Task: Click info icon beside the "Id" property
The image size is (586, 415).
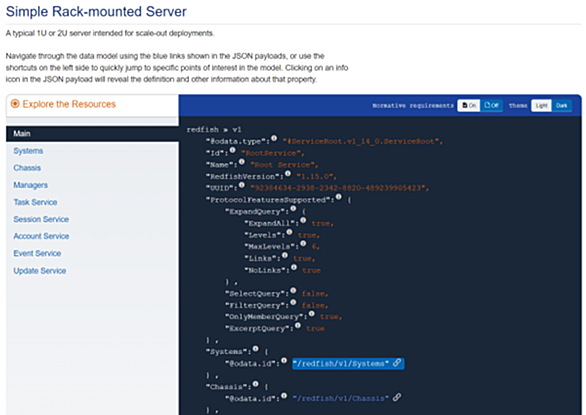Action: point(232,150)
